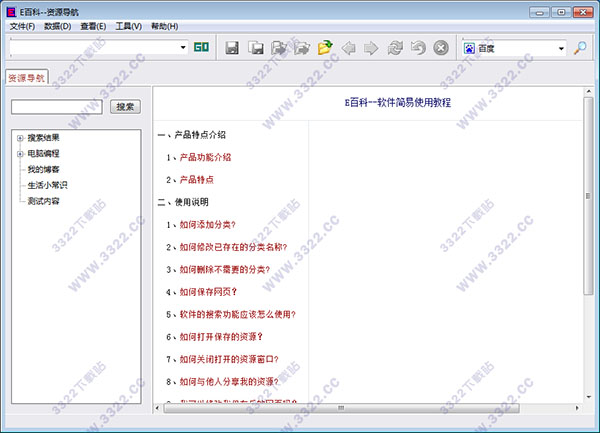Open the 工具(V) menu
600x433 pixels.
point(129,26)
